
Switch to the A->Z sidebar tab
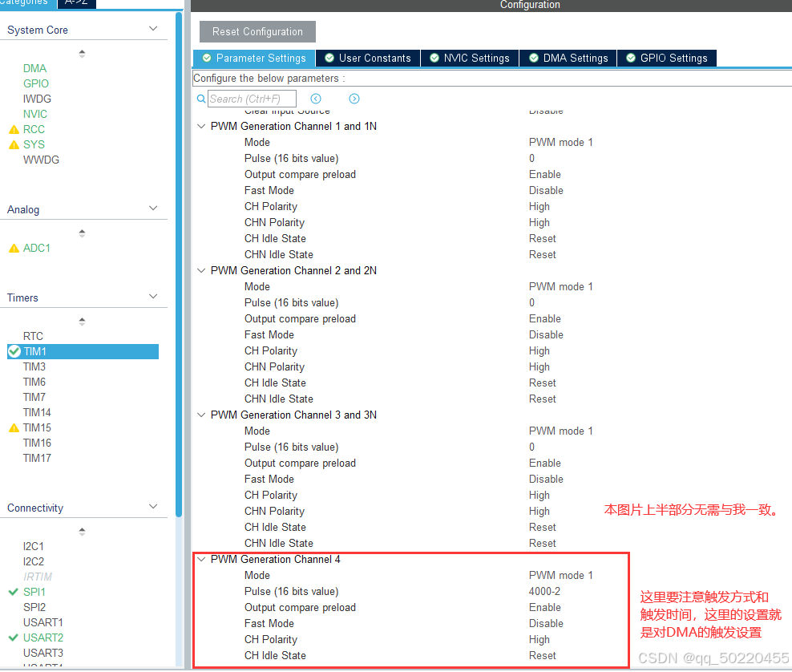tap(76, 3)
